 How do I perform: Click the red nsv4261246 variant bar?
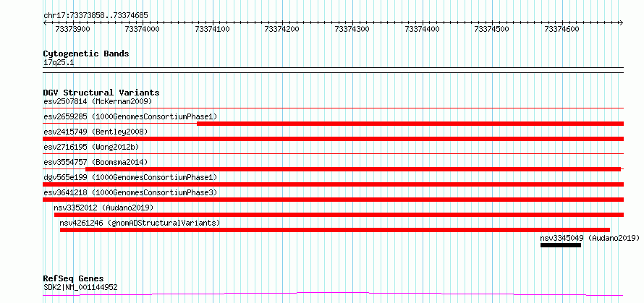335,230
